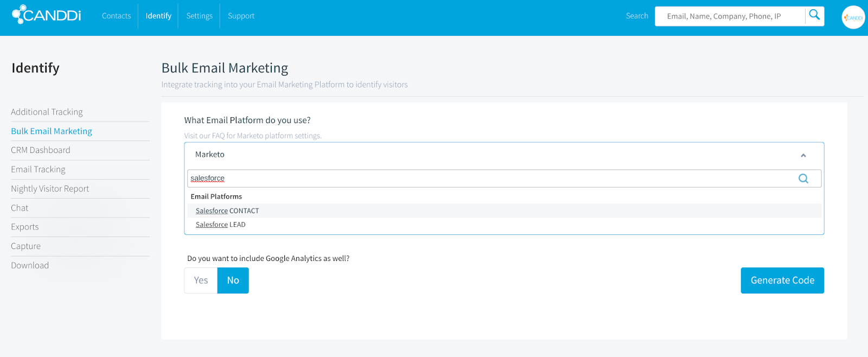Choose Salesforce LEAD option
Image resolution: width=868 pixels, height=357 pixels.
pos(504,225)
